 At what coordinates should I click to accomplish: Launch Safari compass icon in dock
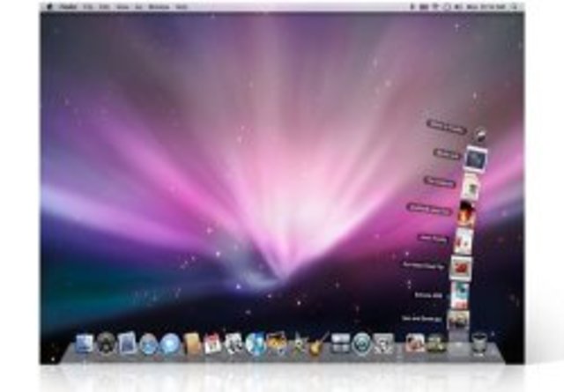(149, 344)
